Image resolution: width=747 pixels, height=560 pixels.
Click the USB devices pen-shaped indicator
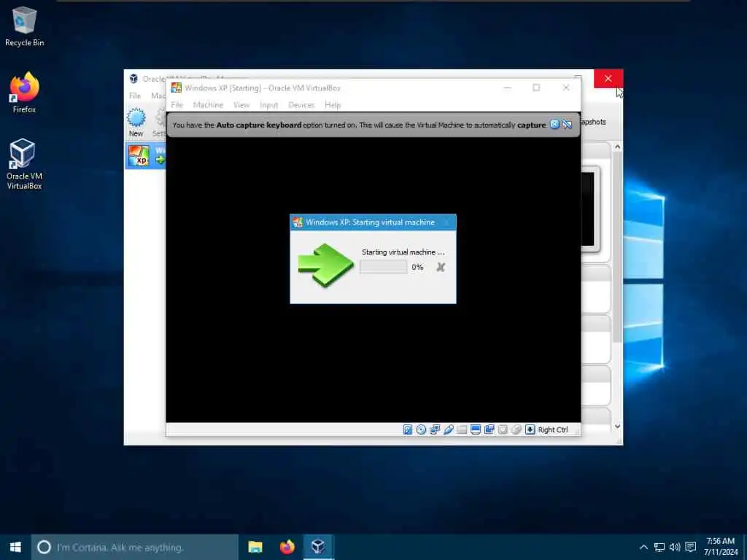click(449, 429)
